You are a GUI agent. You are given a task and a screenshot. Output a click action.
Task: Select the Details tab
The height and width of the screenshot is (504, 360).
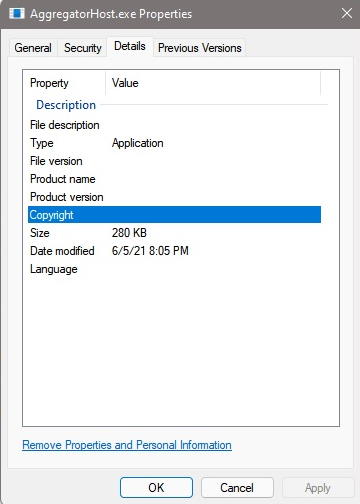(x=130, y=46)
